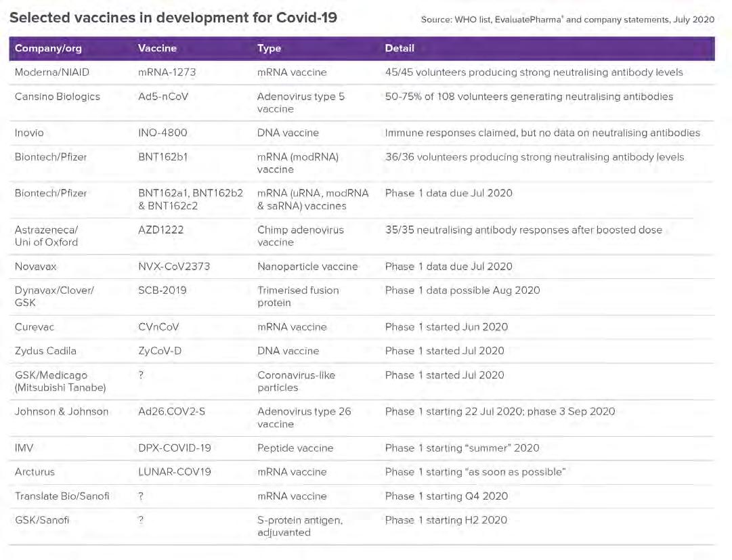This screenshot has width=732, height=560.
Task: Select the 'AZD1222' vaccine cell
Action: 160,230
